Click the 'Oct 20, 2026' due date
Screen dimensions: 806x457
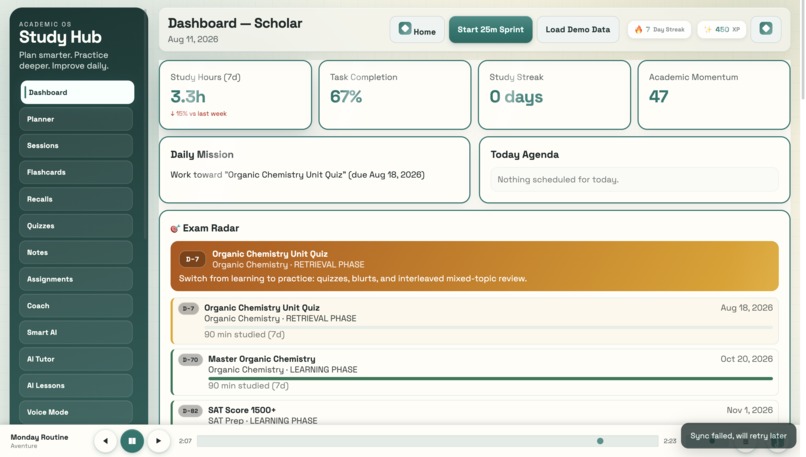click(x=746, y=359)
